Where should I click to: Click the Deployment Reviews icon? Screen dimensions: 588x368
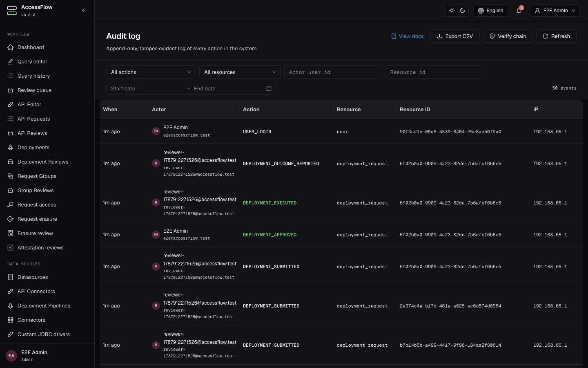[x=11, y=162]
